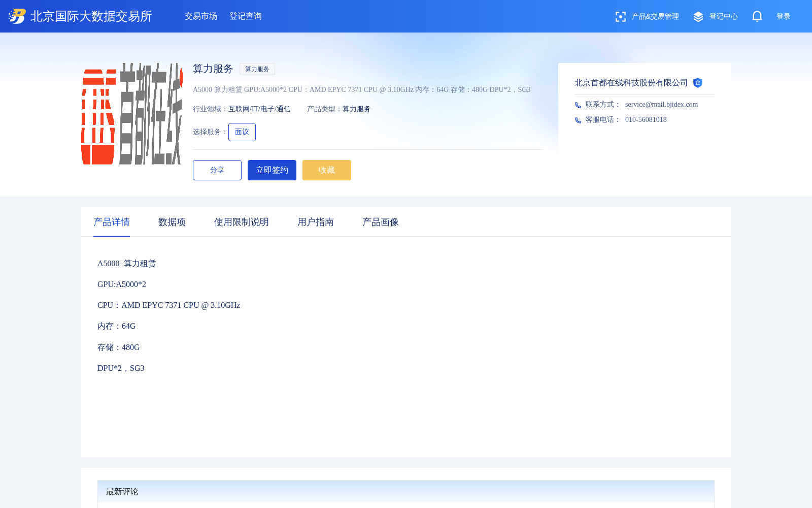Click the 登录 link
The width and height of the screenshot is (812, 508).
pyautogui.click(x=784, y=17)
